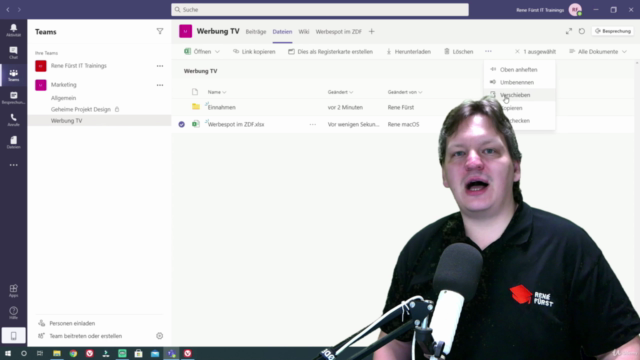The height and width of the screenshot is (360, 640).
Task: Go forward with the navigation arrow
Action: pyautogui.click(x=19, y=9)
